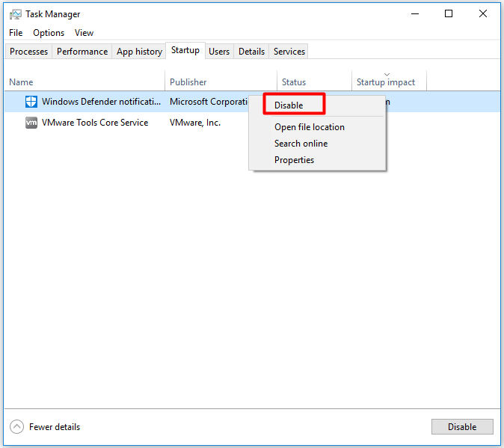The width and height of the screenshot is (504, 448).
Task: Click the Windows Defender shield icon
Action: pyautogui.click(x=31, y=102)
